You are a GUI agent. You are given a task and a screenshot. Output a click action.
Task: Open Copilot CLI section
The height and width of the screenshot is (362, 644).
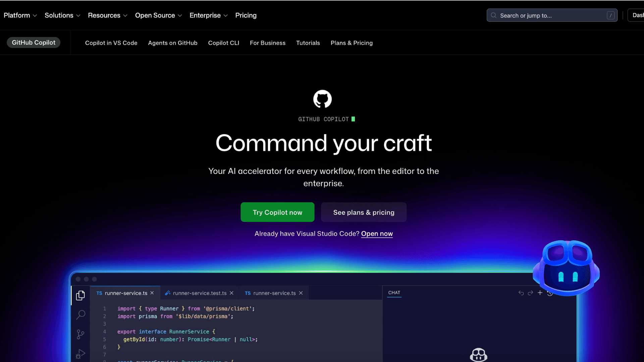click(x=224, y=43)
